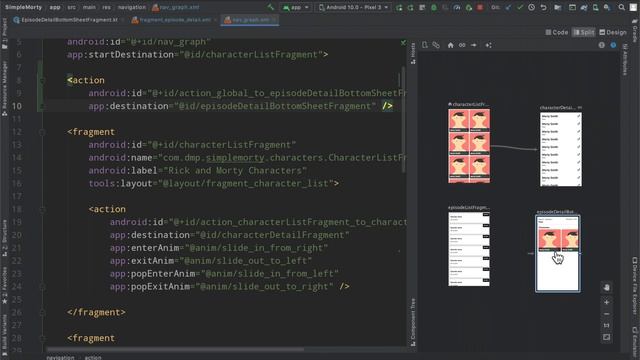Screen dimensions: 640x360
Task: Select the characterDetail destination thumbnail
Action: tap(561, 149)
